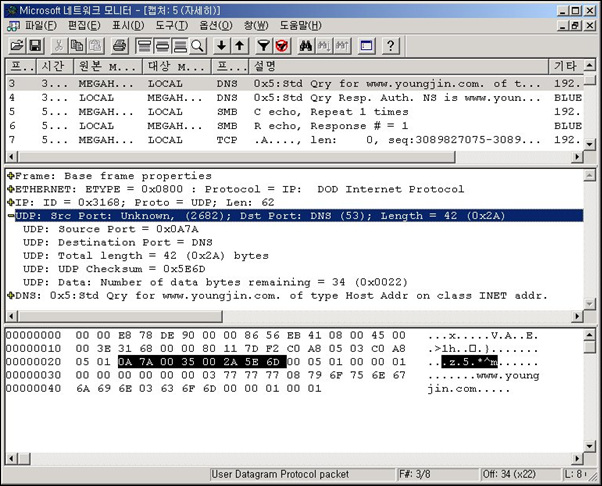Viewport: 602px width, 486px height.
Task: Expand the ETHERNET ETYPE node
Action: (10, 189)
